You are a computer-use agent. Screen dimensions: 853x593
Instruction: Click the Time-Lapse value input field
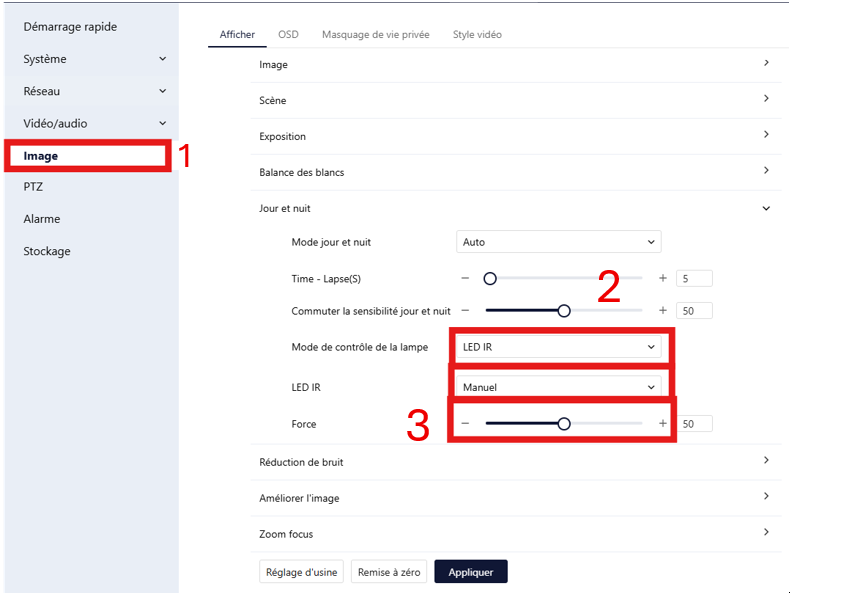pos(694,279)
